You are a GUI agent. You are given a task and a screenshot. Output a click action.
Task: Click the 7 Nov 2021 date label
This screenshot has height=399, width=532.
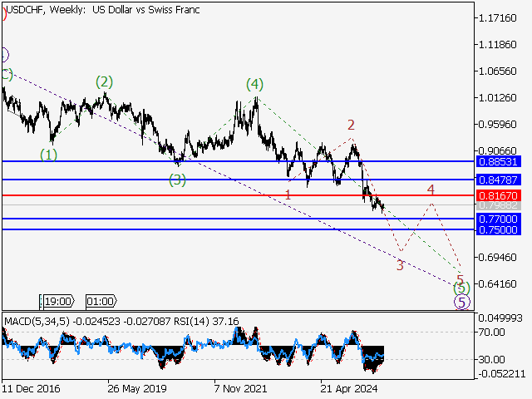242,388
